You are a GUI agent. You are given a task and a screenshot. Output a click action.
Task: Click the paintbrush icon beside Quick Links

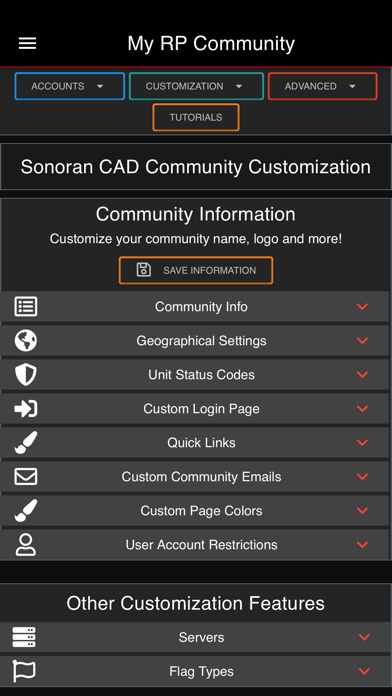[26, 443]
